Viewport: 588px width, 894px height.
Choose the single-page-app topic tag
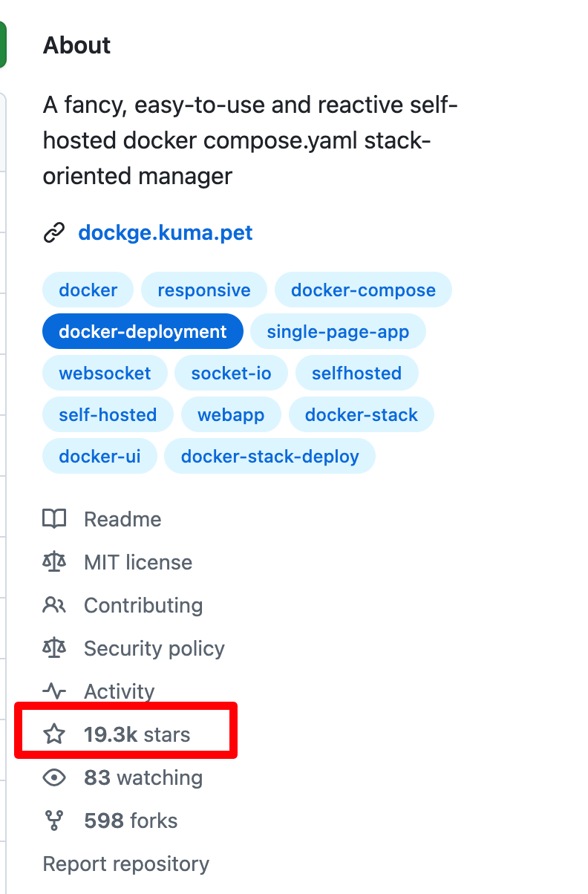click(338, 331)
